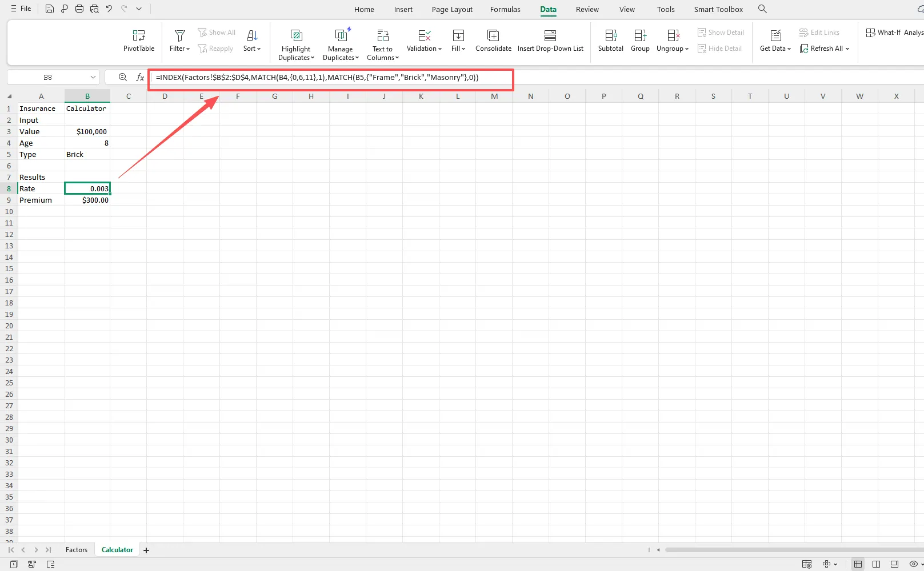The image size is (924, 571).
Task: Add a new sheet with plus button
Action: coord(146,550)
